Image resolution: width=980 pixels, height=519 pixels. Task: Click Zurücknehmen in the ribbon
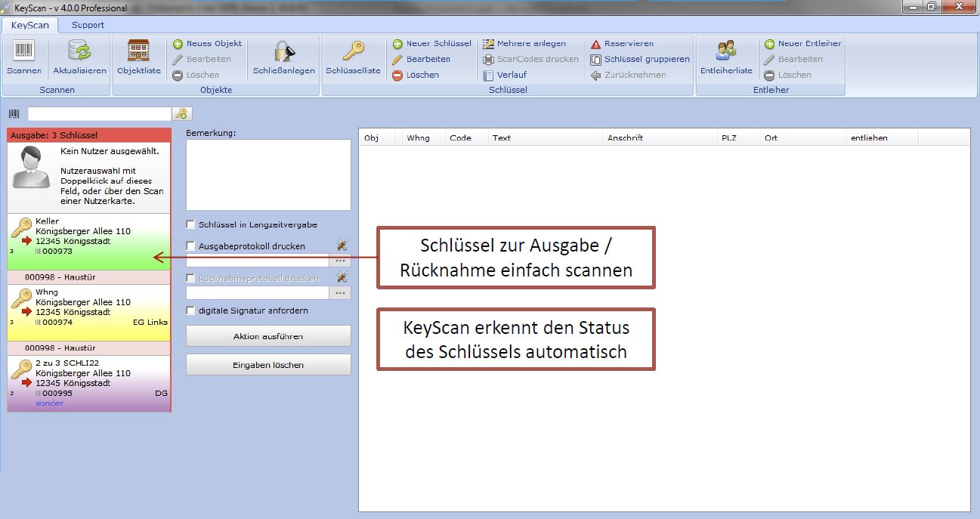point(628,75)
